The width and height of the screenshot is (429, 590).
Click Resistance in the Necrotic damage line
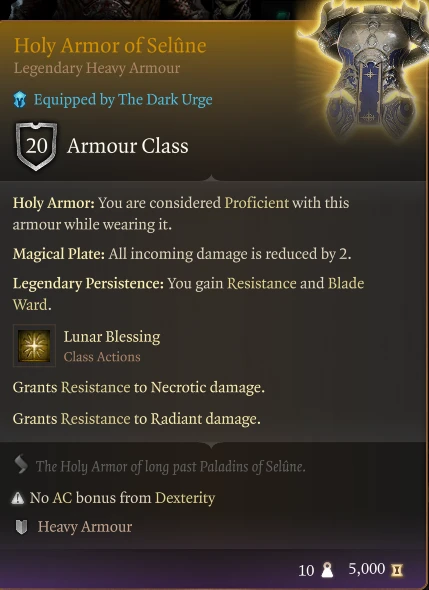96,387
